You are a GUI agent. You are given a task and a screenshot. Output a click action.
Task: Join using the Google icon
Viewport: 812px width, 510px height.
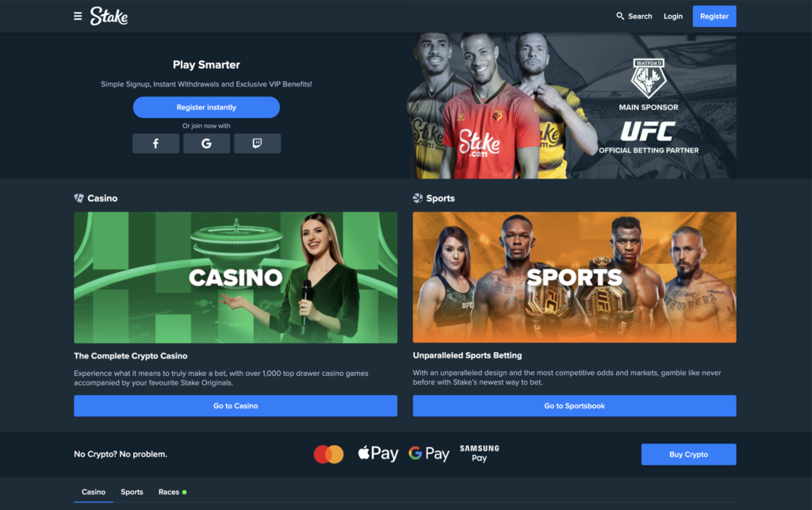pos(207,144)
